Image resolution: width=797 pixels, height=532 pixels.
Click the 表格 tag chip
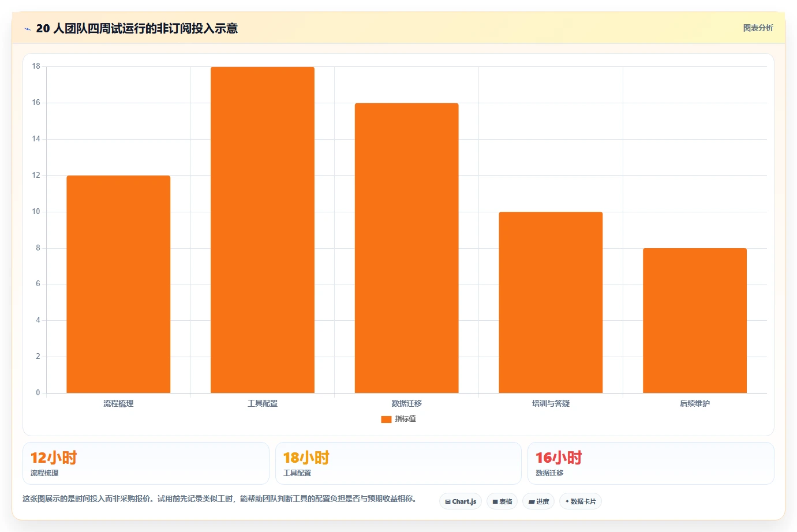(x=502, y=501)
